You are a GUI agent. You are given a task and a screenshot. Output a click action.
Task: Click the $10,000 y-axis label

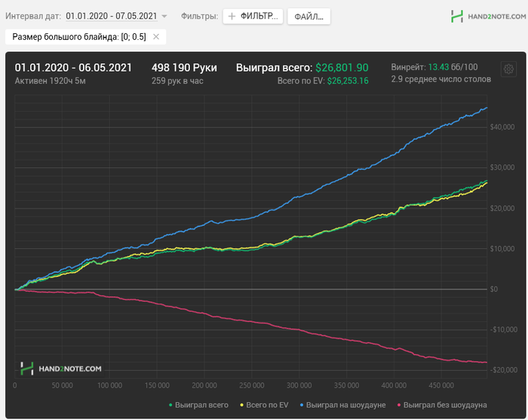[x=502, y=249]
